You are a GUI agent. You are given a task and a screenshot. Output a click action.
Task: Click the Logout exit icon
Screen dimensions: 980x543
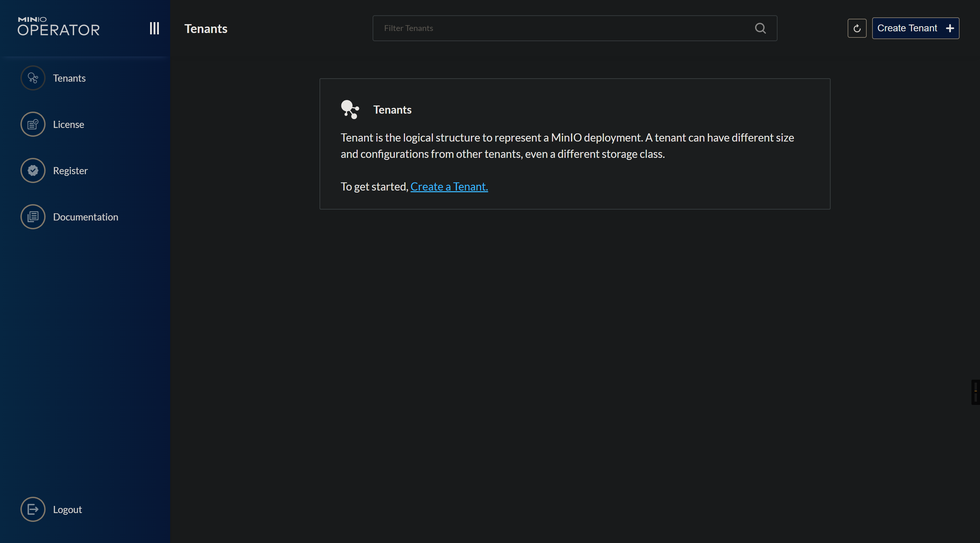point(33,509)
